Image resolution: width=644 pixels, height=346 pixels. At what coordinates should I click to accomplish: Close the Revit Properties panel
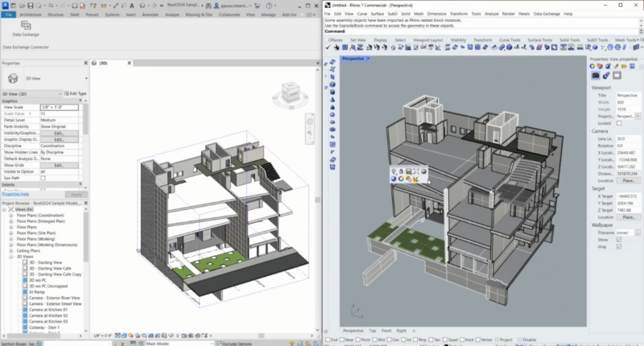[85, 63]
